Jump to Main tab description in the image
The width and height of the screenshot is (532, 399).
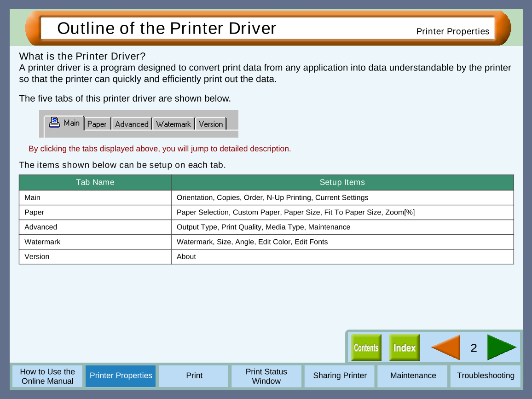[x=64, y=123]
